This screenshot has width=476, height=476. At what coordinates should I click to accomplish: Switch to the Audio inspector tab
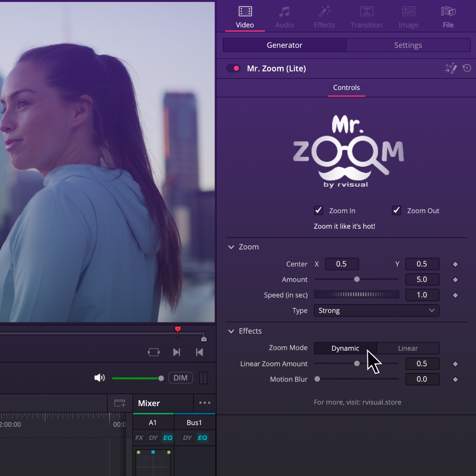point(284,17)
